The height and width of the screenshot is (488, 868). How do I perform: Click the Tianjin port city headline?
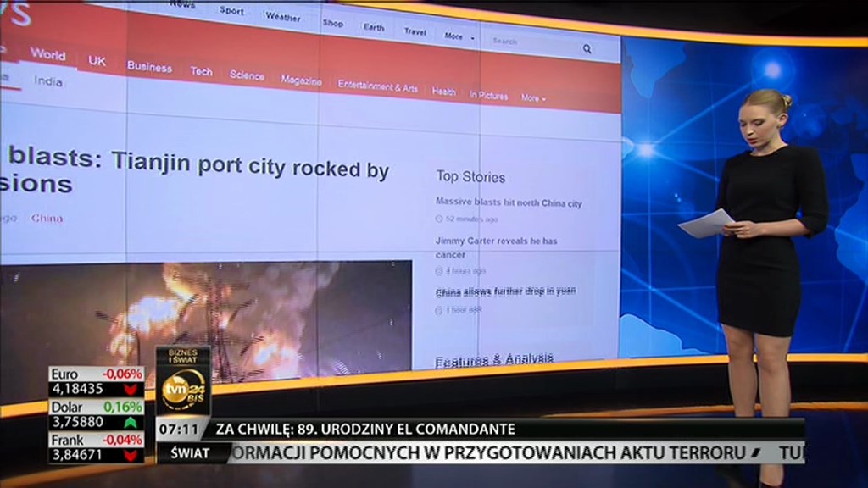194,171
